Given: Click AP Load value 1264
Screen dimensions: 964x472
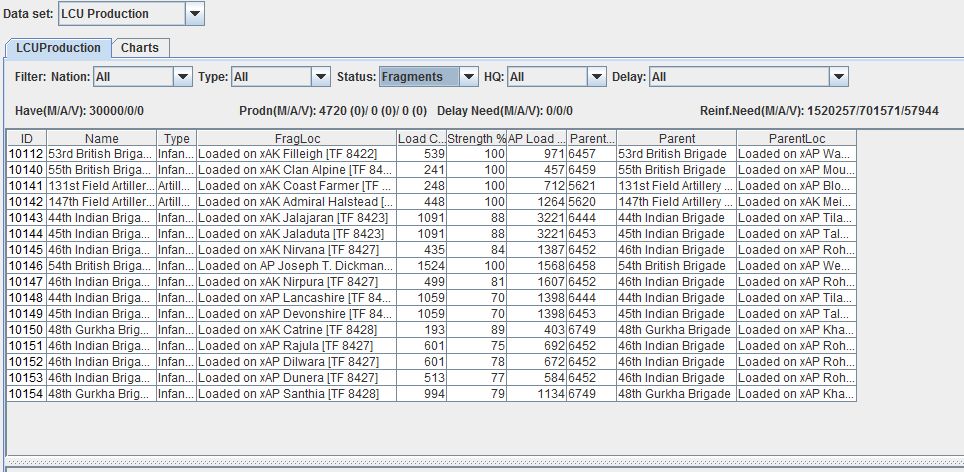Looking at the screenshot, I should pyautogui.click(x=537, y=202).
